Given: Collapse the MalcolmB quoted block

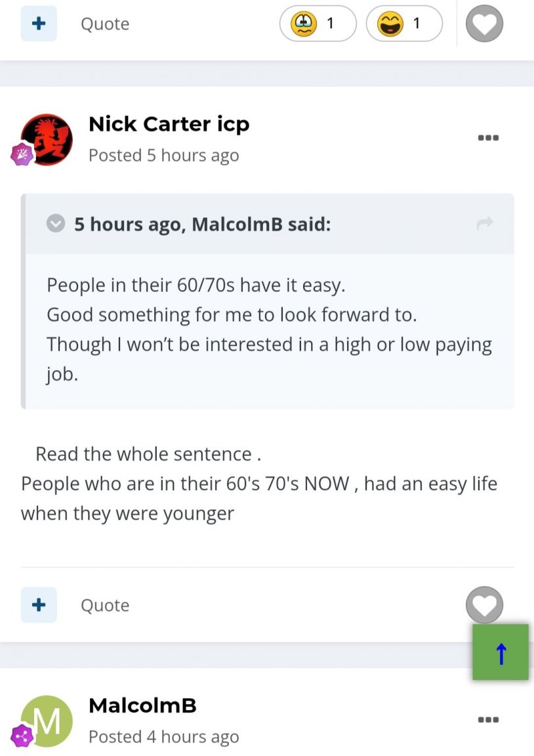Looking at the screenshot, I should coord(56,224).
